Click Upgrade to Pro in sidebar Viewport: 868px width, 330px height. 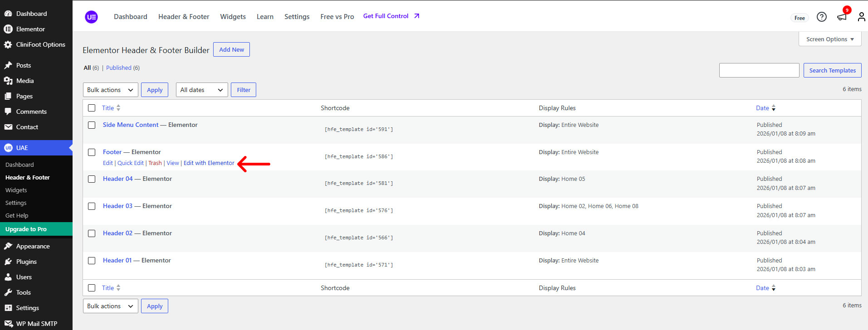tap(36, 229)
